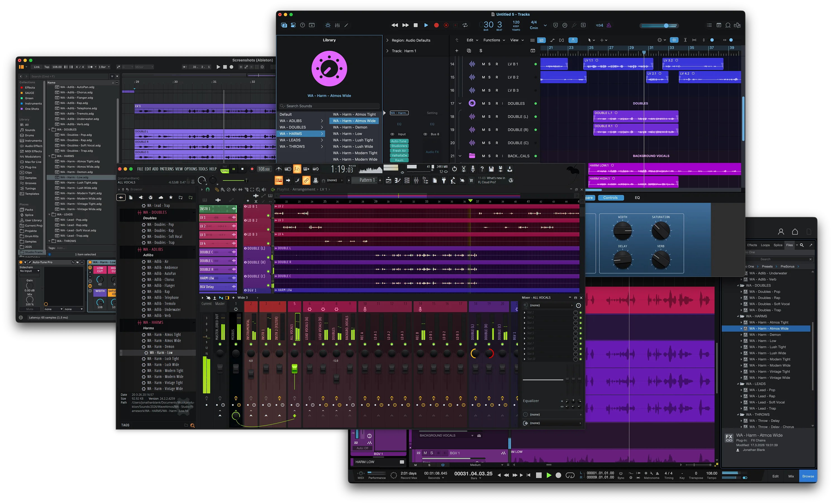
Task: Select WA - Harm - Lush Tight.adg
Action: (79, 182)
